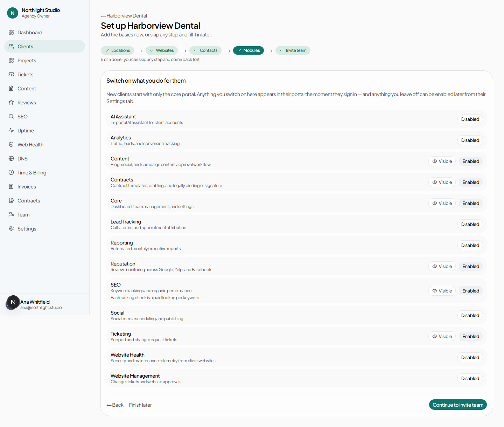504x427 pixels.
Task: Disable the Contracts module Enabled toggle
Action: 471,182
